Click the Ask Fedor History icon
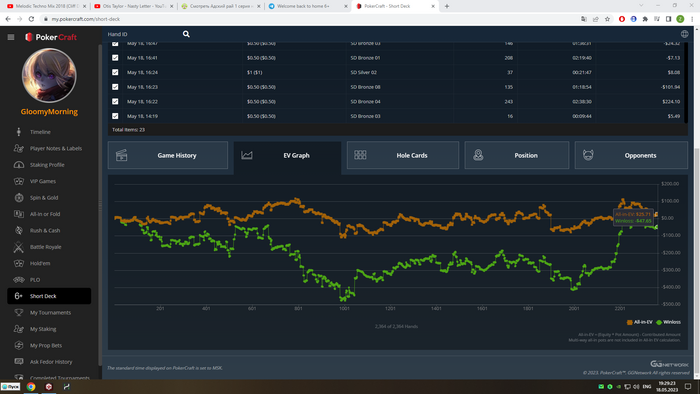This screenshot has width=700, height=394. [x=19, y=361]
